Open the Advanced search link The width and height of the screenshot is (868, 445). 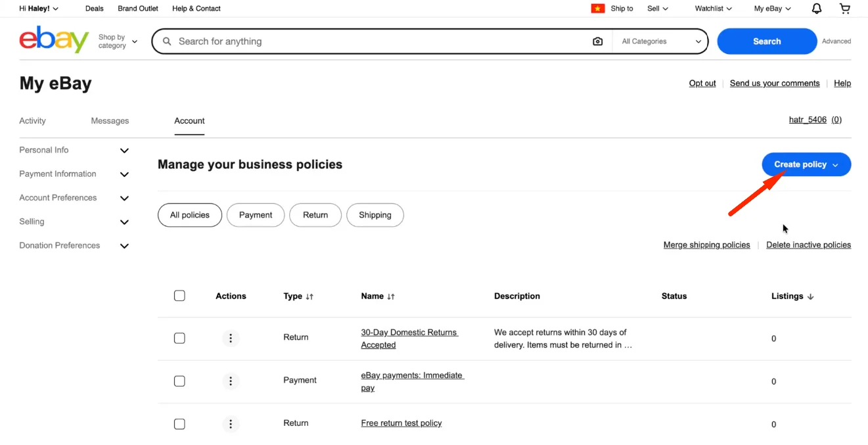836,41
